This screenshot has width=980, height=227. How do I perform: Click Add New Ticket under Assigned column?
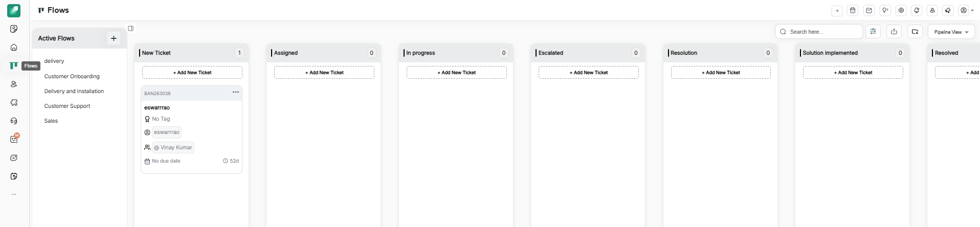(x=324, y=73)
